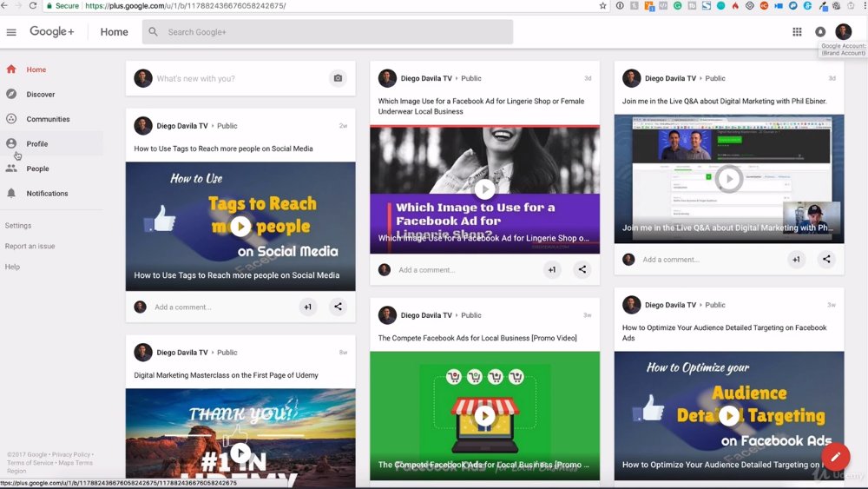Click What's new with you box
868x489 pixels.
click(240, 79)
